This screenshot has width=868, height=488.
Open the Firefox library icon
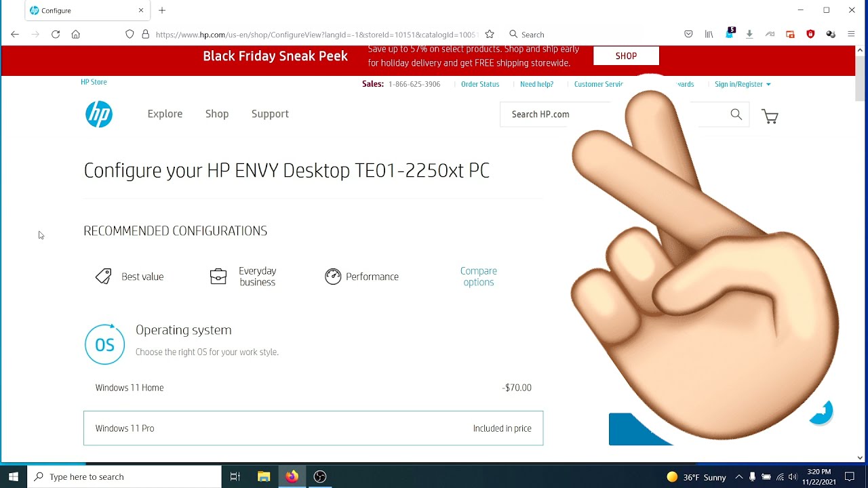point(709,34)
